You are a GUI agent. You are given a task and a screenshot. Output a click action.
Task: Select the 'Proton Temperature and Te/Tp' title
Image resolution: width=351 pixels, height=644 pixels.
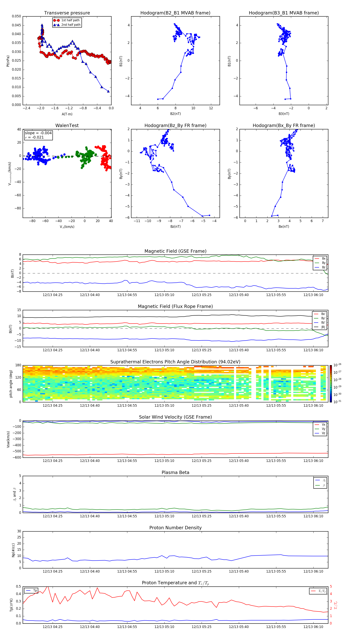(x=175, y=583)
